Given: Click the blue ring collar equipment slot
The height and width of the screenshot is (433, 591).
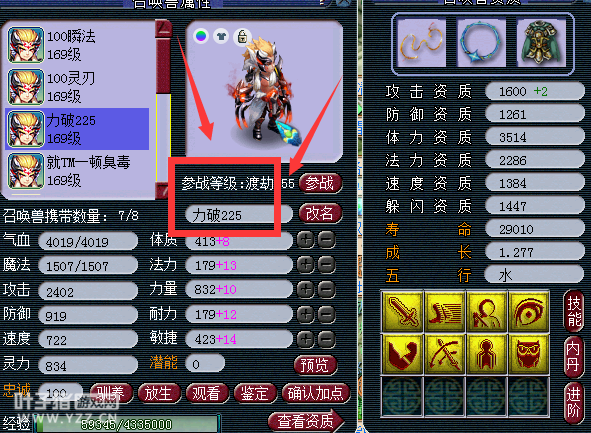Looking at the screenshot, I should click(x=481, y=42).
